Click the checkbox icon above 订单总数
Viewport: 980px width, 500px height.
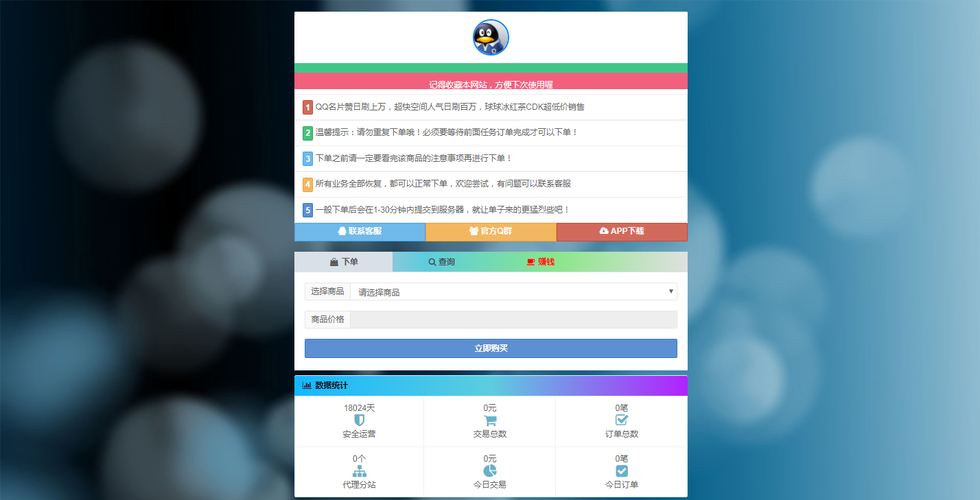click(621, 420)
